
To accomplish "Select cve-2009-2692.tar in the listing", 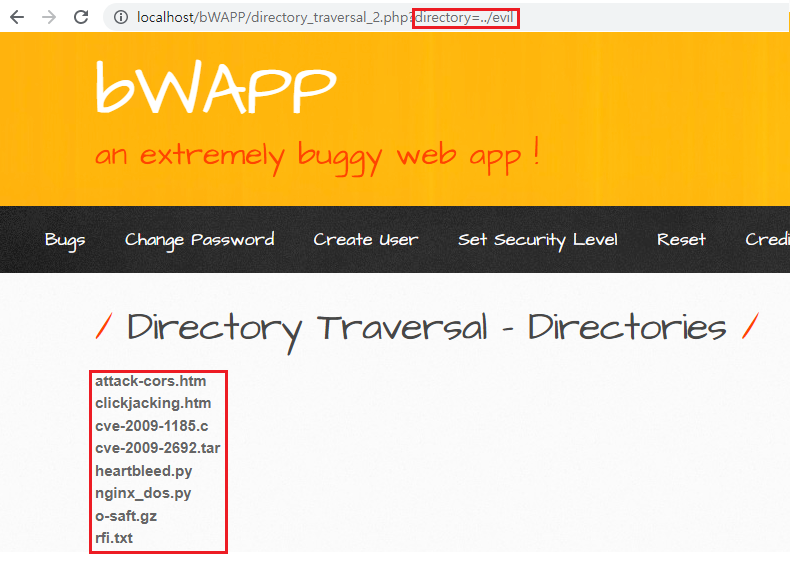I will tap(158, 448).
